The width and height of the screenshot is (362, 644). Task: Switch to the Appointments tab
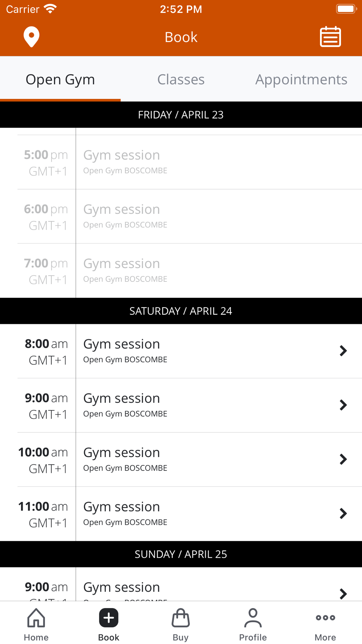[x=302, y=79]
